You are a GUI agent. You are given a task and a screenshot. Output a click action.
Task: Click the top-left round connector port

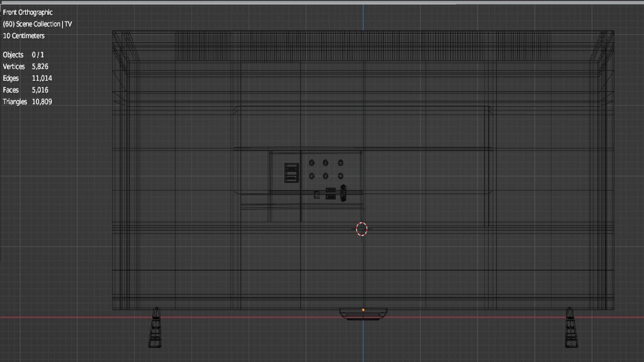[312, 163]
